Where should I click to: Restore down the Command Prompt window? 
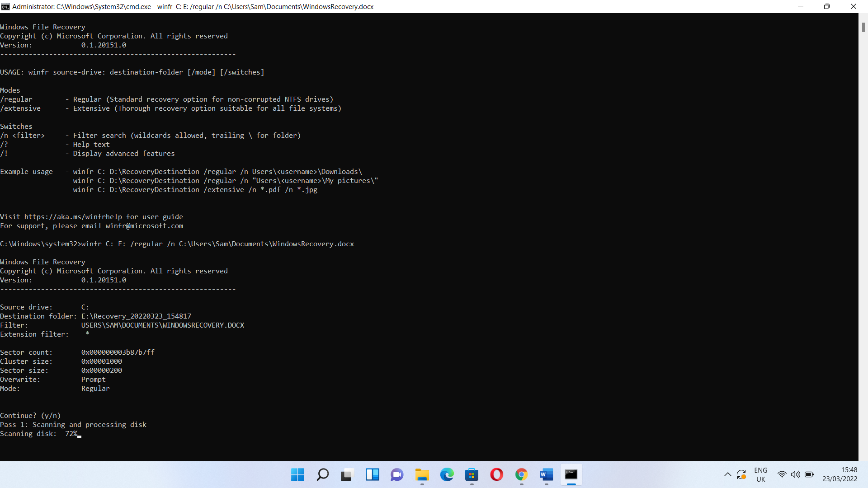(827, 6)
